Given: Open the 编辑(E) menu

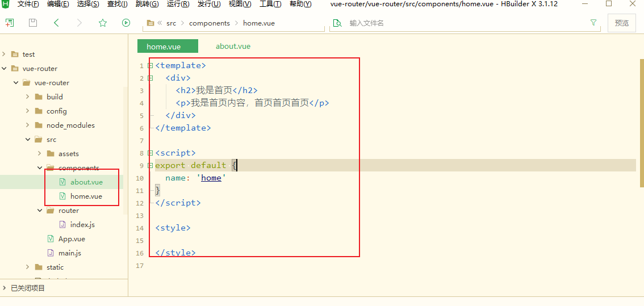Looking at the screenshot, I should coord(58,4).
